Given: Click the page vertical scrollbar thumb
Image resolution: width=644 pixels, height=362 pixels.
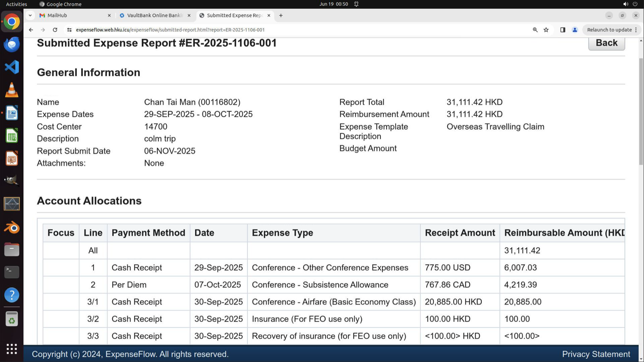Looking at the screenshot, I should click(641, 112).
